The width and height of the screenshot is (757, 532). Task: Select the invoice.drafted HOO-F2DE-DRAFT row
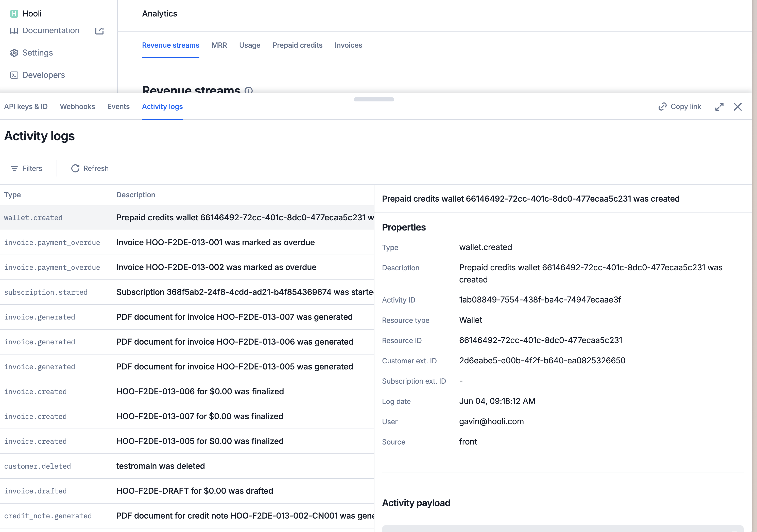click(187, 491)
